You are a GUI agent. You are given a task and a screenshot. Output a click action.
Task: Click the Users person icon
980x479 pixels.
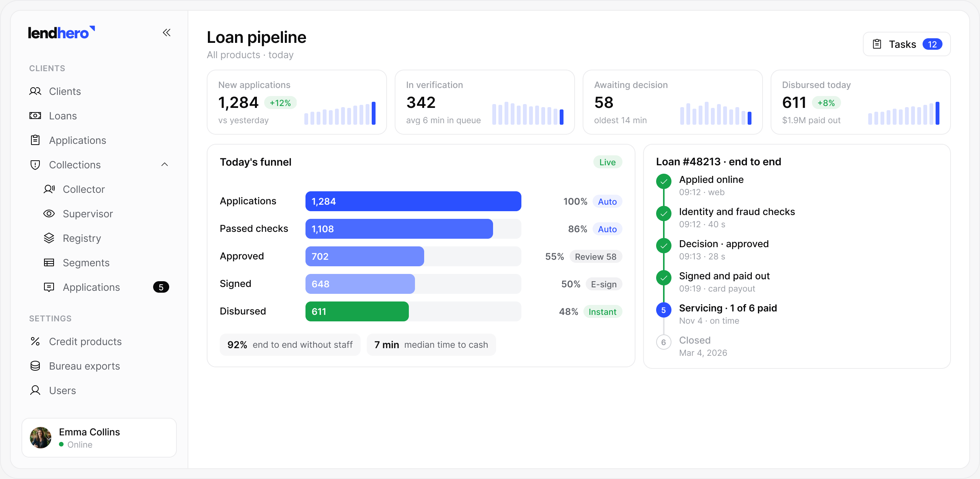(x=35, y=391)
